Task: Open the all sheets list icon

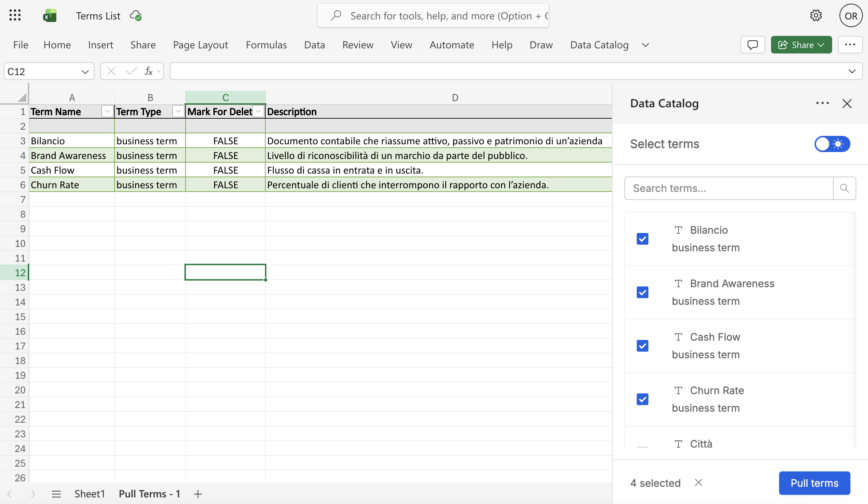Action: (x=56, y=494)
